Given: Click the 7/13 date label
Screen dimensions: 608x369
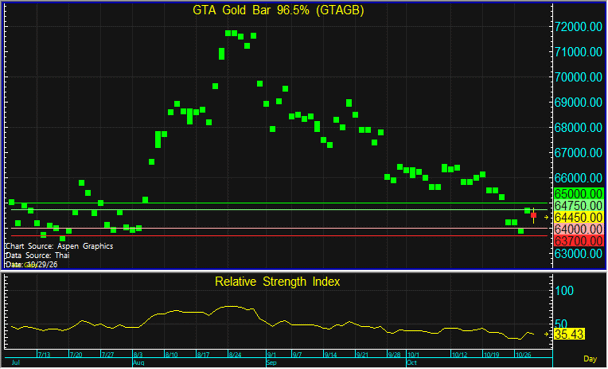Looking at the screenshot, I should pyautogui.click(x=44, y=355).
